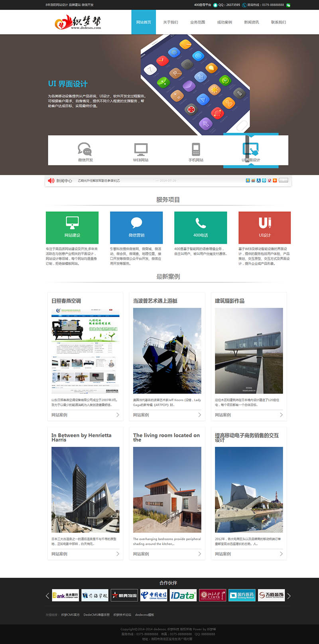Expand 日照春燕空调 case via its arrow
Image resolution: width=319 pixels, height=644 pixels.
tap(118, 415)
